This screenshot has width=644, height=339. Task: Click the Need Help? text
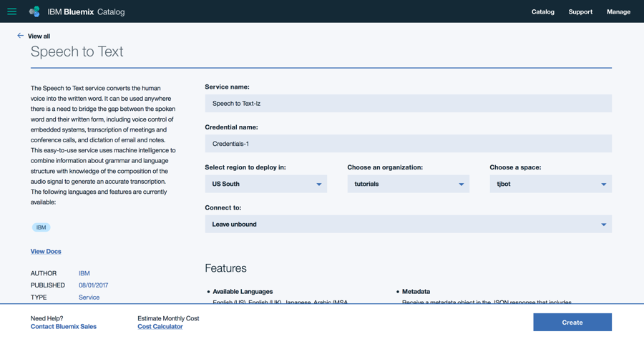[x=47, y=318]
